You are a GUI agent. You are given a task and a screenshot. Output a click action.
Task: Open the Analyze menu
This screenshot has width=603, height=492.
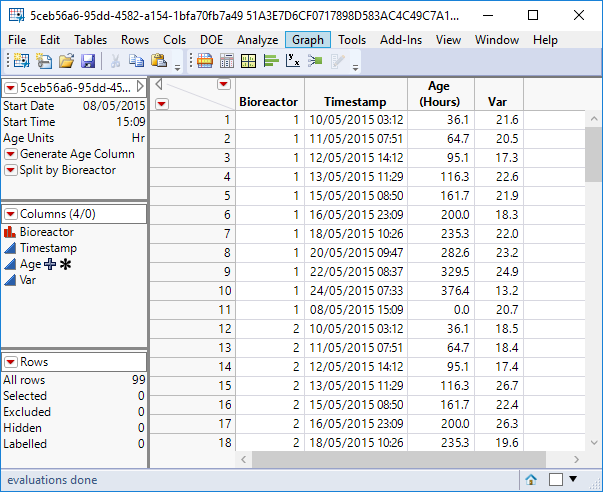pyautogui.click(x=258, y=39)
